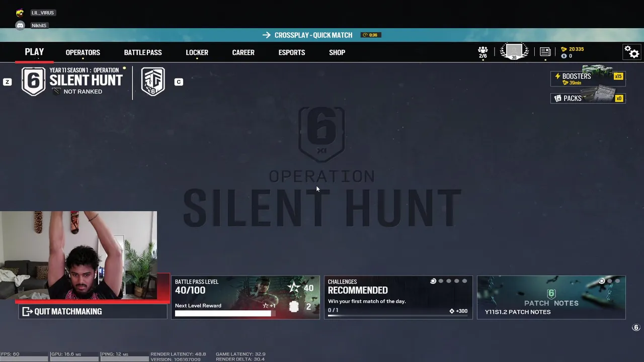Open the Battle Pass Level 40/100 card
The height and width of the screenshot is (362, 644).
click(246, 297)
